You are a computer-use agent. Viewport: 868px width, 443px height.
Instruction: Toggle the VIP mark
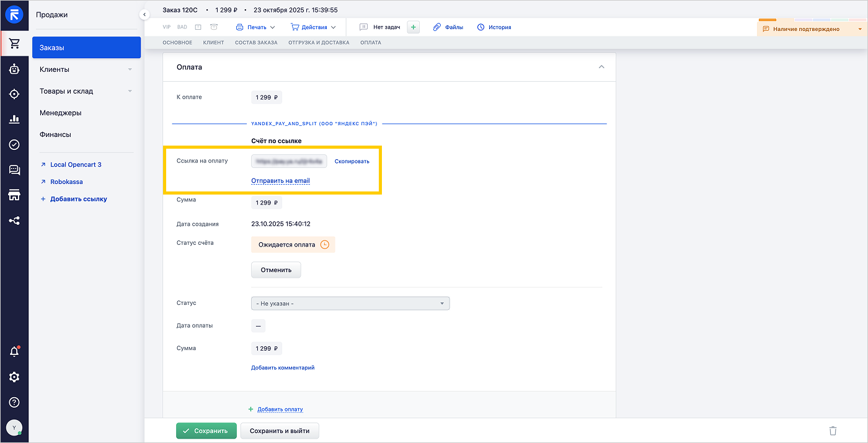click(x=166, y=27)
